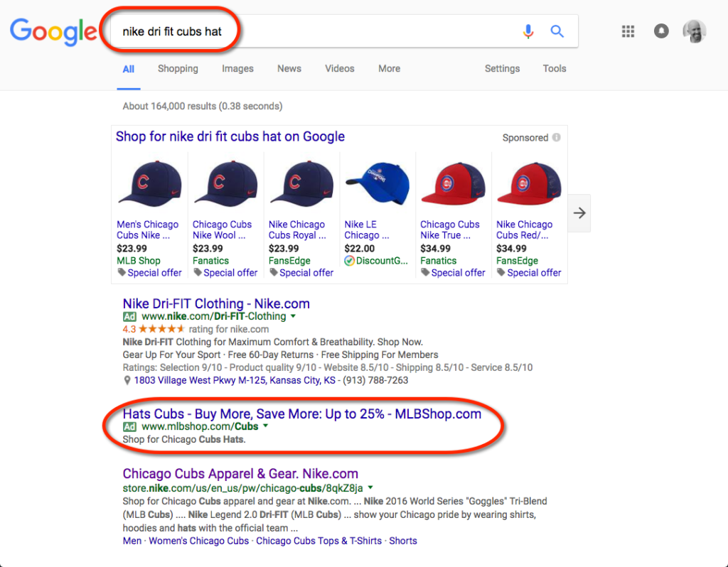The image size is (728, 567).
Task: Click Special offer under FansEdge $34.99 hat
Action: tap(534, 273)
